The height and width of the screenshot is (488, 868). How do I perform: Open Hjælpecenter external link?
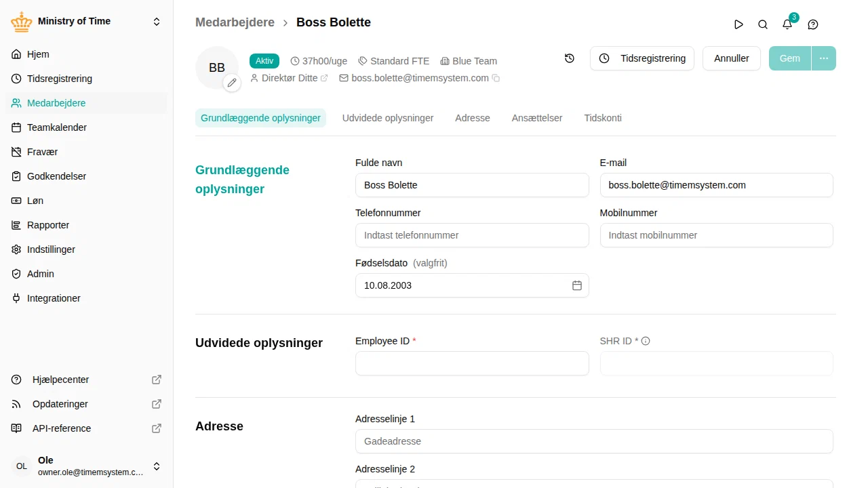[x=86, y=380]
